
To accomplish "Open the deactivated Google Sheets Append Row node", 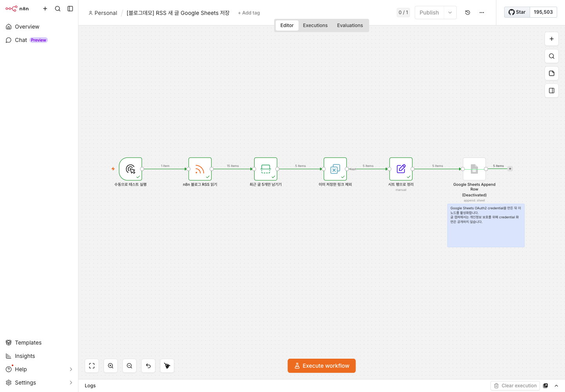I will pyautogui.click(x=474, y=169).
